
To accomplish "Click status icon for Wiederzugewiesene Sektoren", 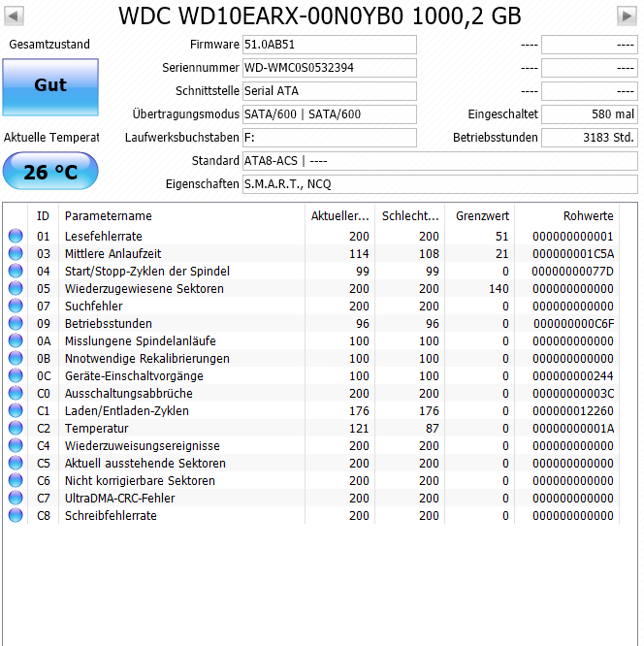I will pos(16,288).
